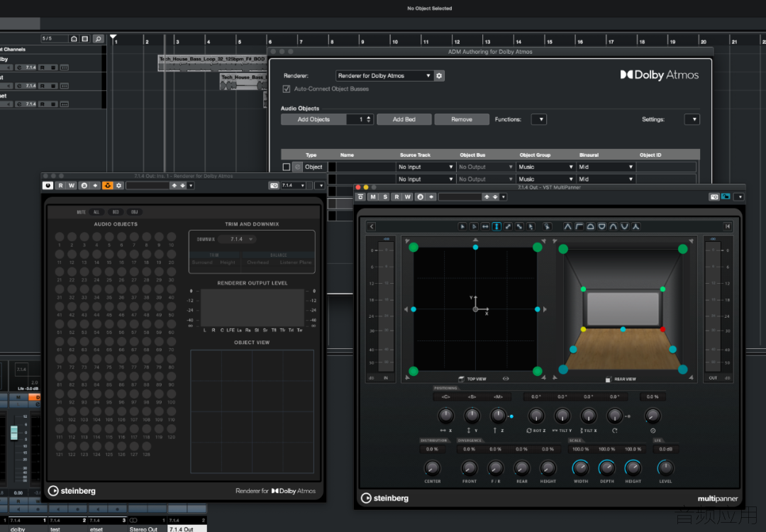The image size is (766, 532).
Task: Click the Center distribution knob in MultiPanner
Action: pyautogui.click(x=432, y=468)
